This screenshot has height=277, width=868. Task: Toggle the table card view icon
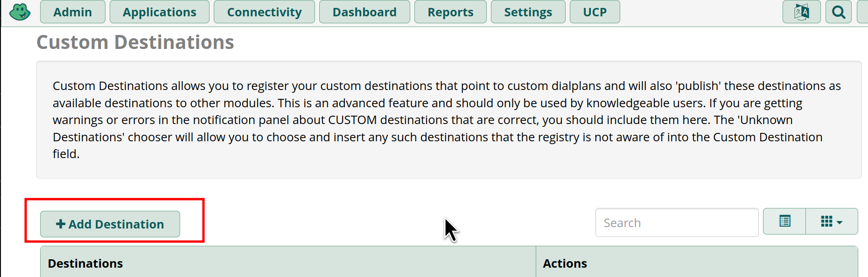784,221
